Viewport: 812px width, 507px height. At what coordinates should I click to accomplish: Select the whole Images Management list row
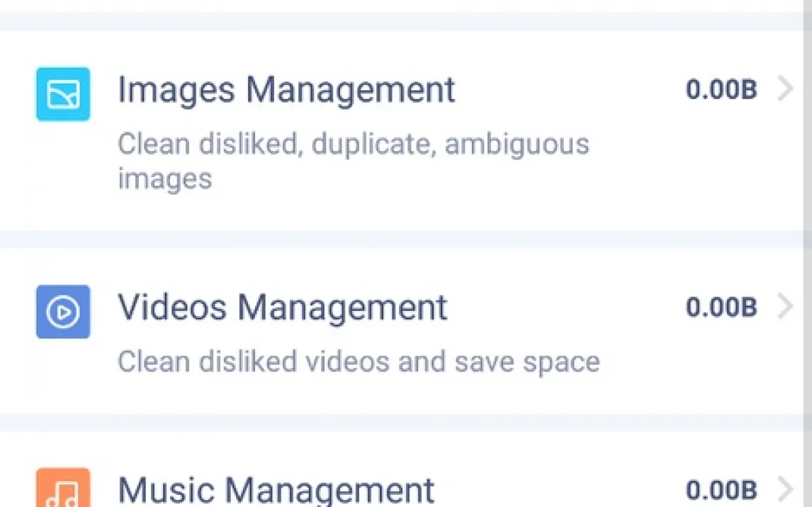pos(402,131)
